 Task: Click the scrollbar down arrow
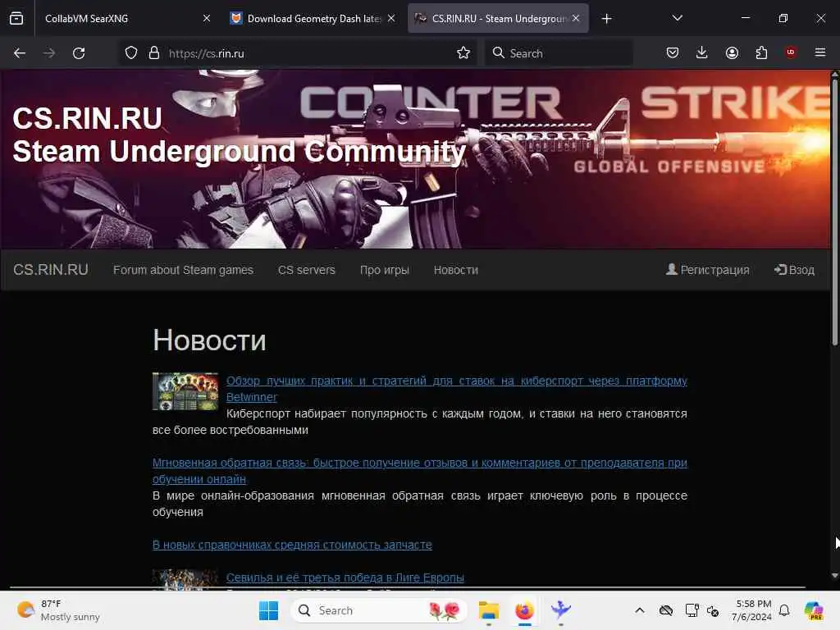[834, 576]
